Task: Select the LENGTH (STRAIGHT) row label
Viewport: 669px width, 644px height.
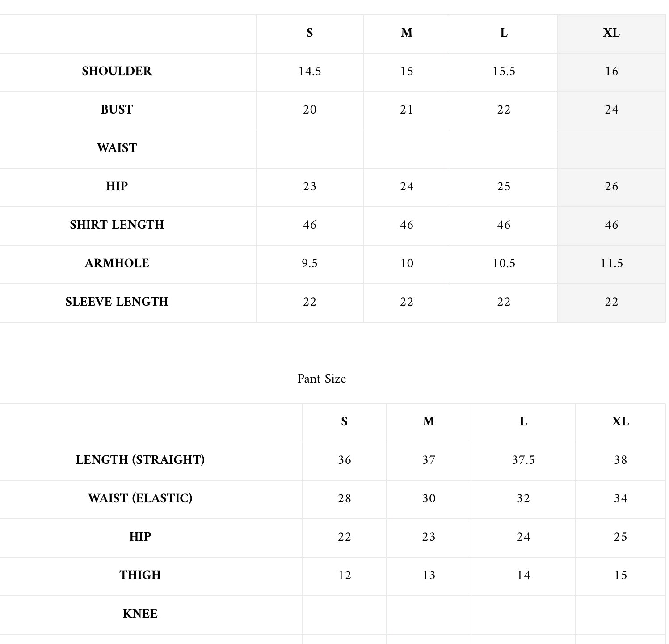Action: [x=140, y=460]
